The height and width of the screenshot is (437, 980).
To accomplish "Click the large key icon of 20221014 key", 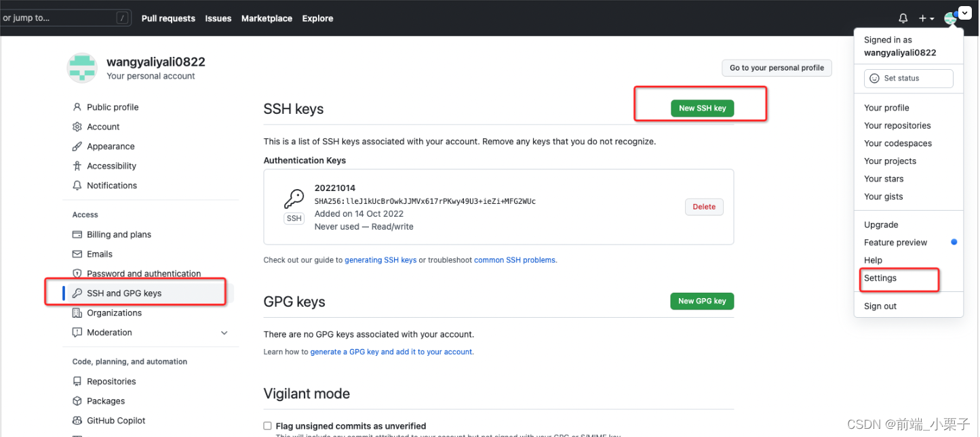I will coord(294,199).
